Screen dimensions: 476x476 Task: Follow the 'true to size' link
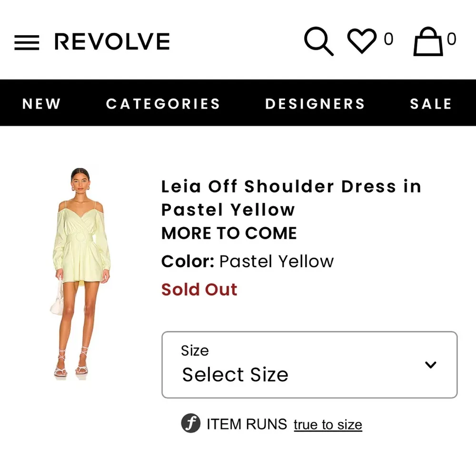click(327, 424)
